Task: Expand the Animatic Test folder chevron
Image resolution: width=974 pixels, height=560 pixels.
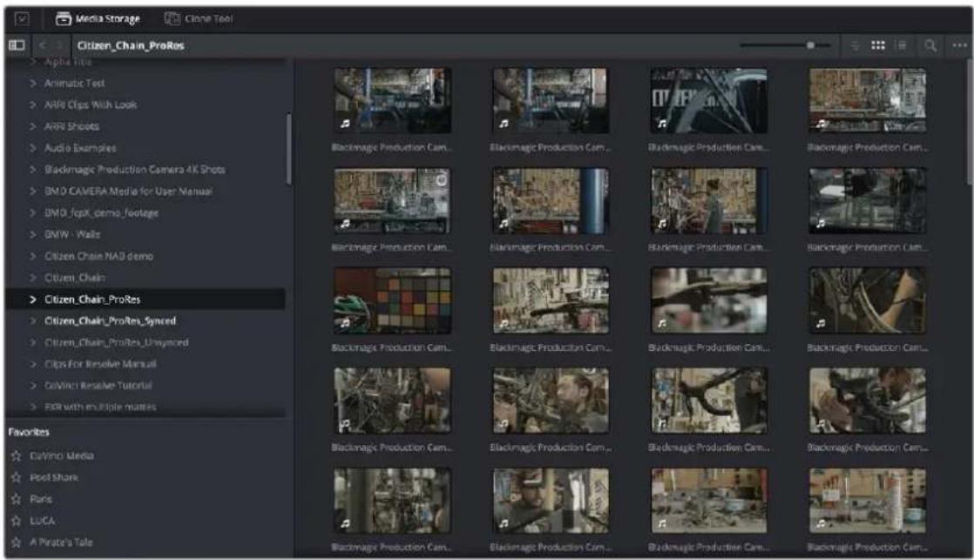Action: pos(33,84)
